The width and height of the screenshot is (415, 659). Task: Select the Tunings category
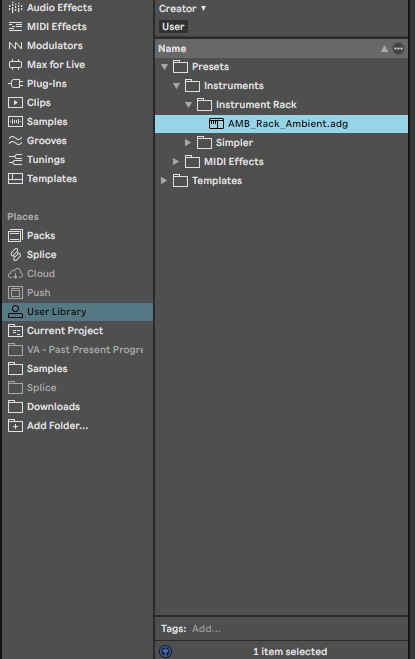(46, 160)
